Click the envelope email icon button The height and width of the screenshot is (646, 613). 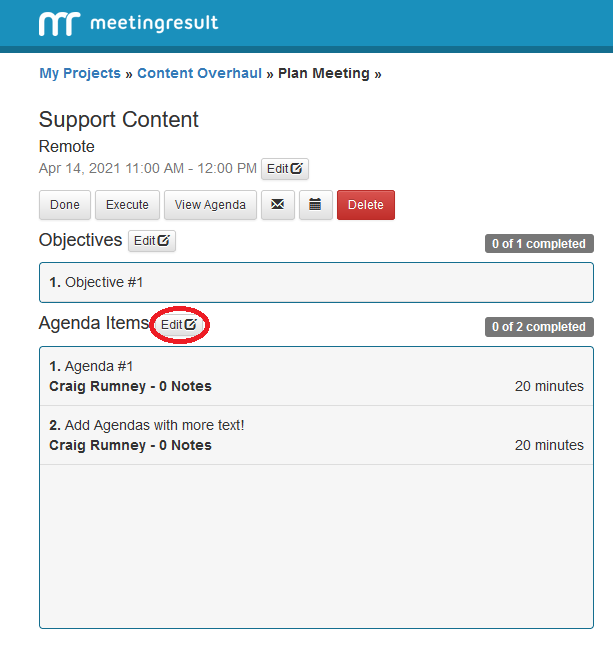pos(277,205)
